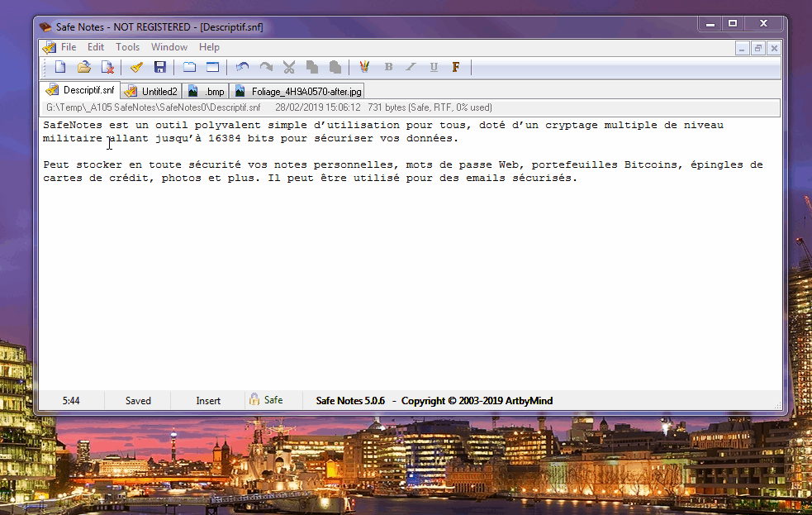
Task: Open the File menu
Action: tap(69, 47)
